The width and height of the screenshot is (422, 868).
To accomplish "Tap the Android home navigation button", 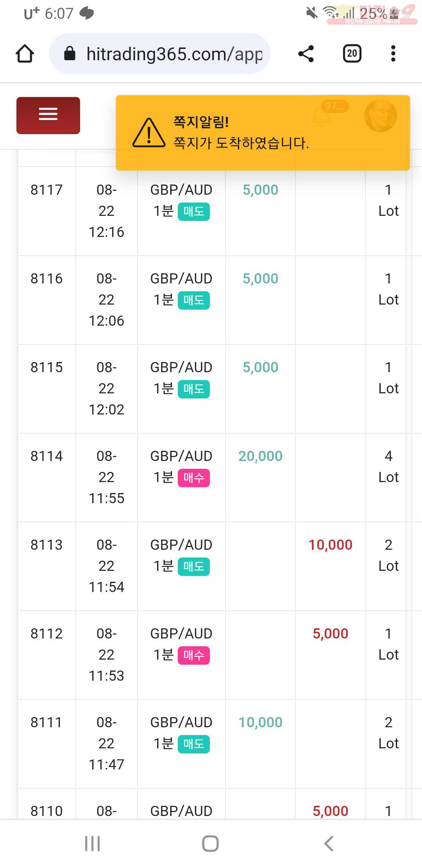I will click(x=210, y=843).
